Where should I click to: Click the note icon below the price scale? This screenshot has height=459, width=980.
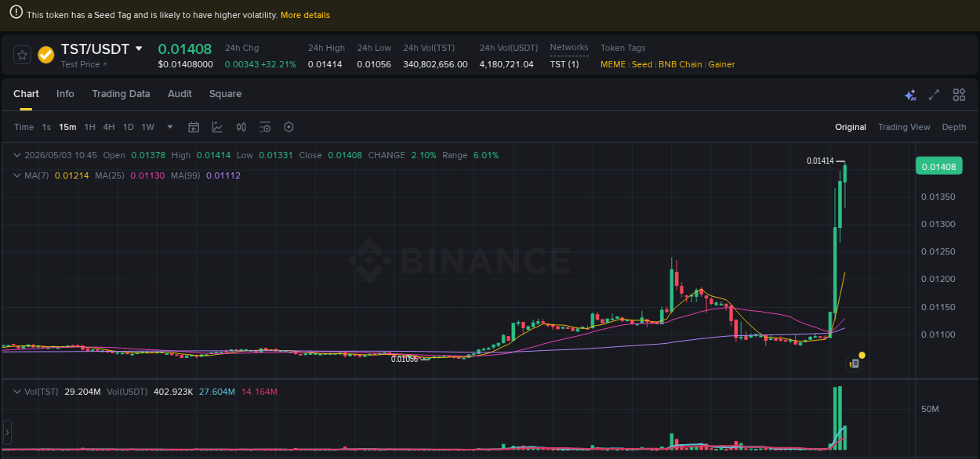[x=855, y=363]
